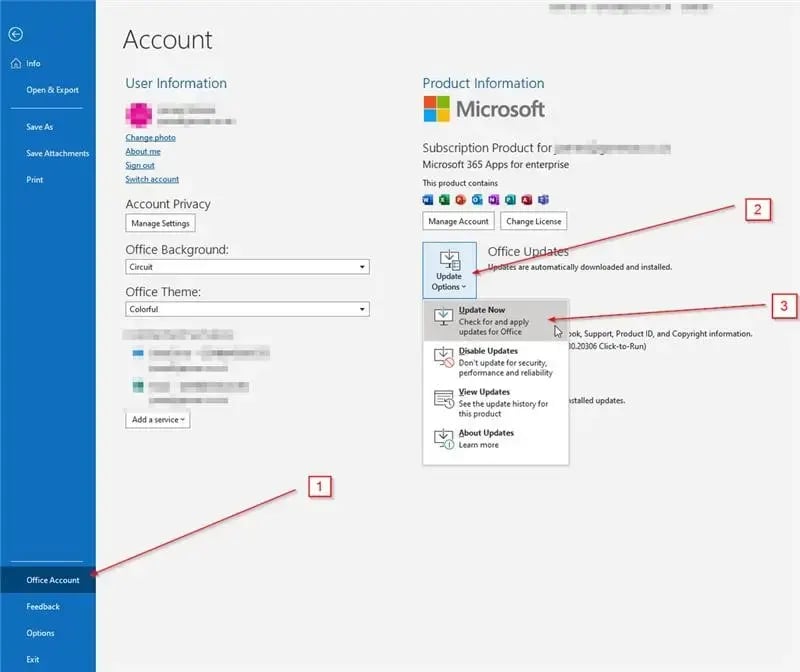Click the 'Office Updates' heading
Screen dimensions: 800x672
click(528, 252)
